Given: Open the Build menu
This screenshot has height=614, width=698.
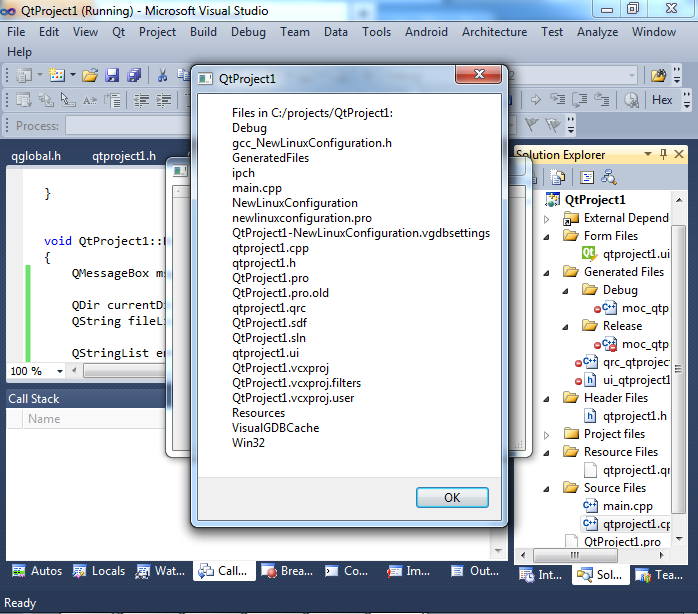Looking at the screenshot, I should point(203,32).
